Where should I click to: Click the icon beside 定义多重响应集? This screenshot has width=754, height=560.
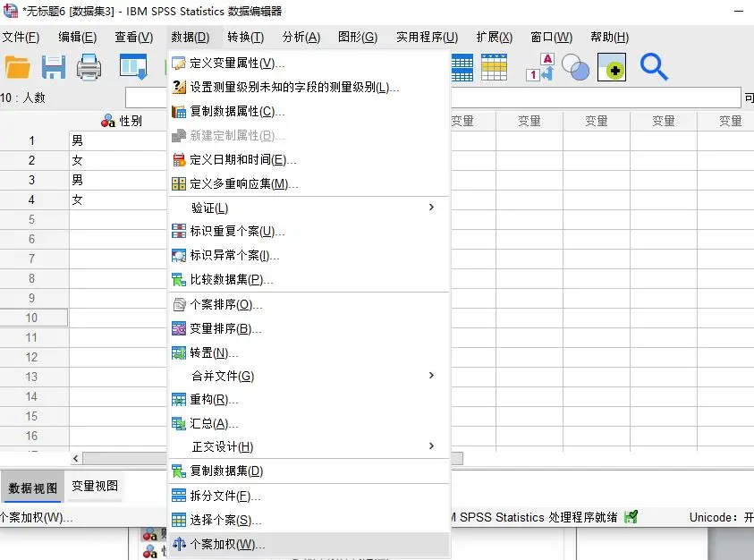pyautogui.click(x=179, y=183)
